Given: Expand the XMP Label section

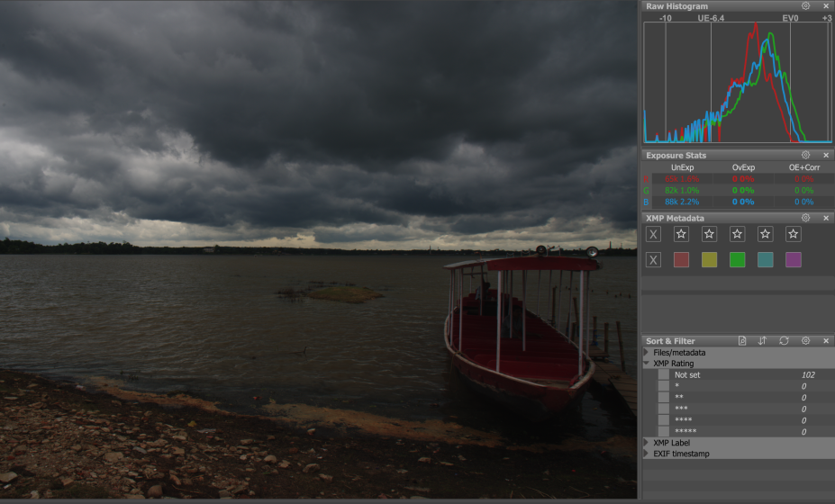Looking at the screenshot, I should click(647, 442).
